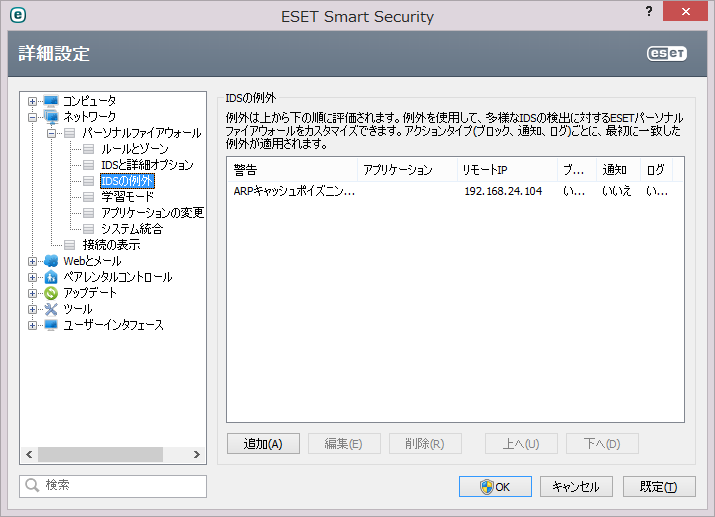
Task: Click the page icon beside パーソナルファイアウォール
Action: coord(69,133)
